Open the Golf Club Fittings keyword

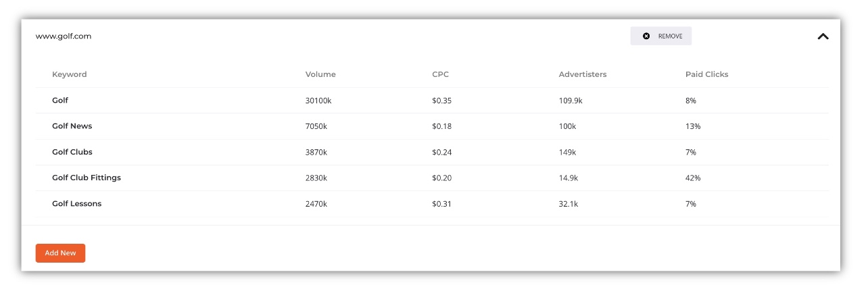(87, 178)
